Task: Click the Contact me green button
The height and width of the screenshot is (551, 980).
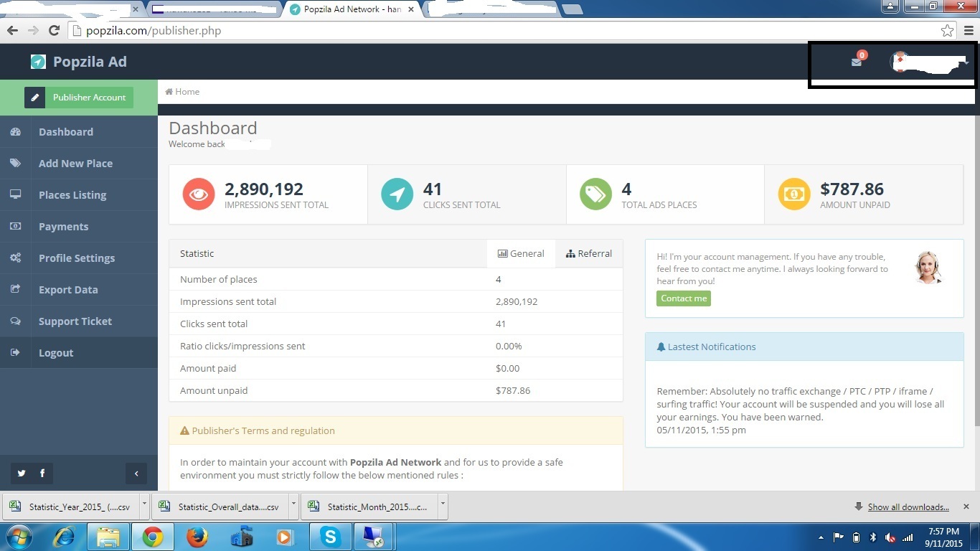Action: [684, 298]
